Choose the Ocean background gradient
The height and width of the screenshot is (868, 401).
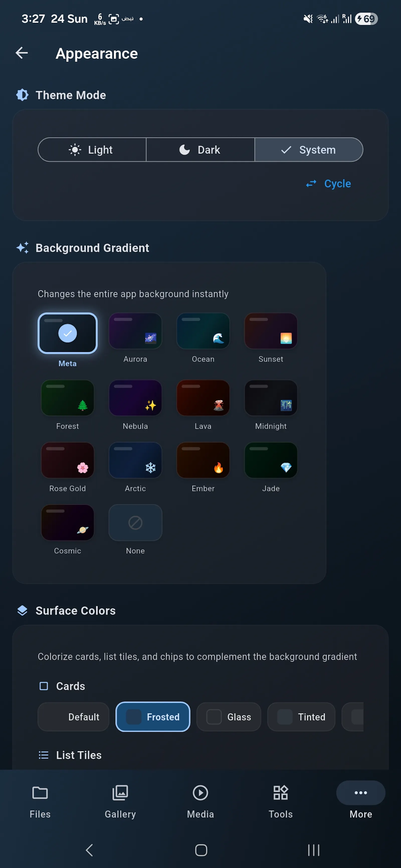(x=203, y=331)
